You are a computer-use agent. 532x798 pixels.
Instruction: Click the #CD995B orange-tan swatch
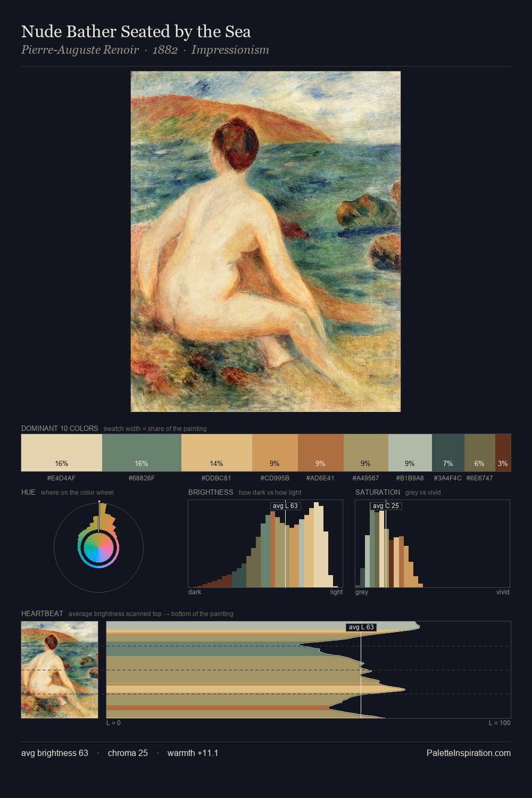coord(275,453)
